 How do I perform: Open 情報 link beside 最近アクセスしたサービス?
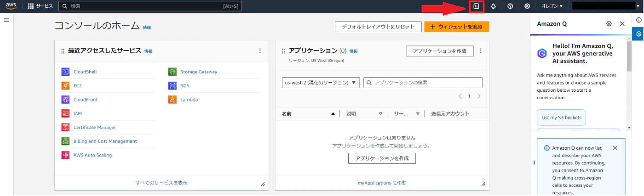click(148, 51)
